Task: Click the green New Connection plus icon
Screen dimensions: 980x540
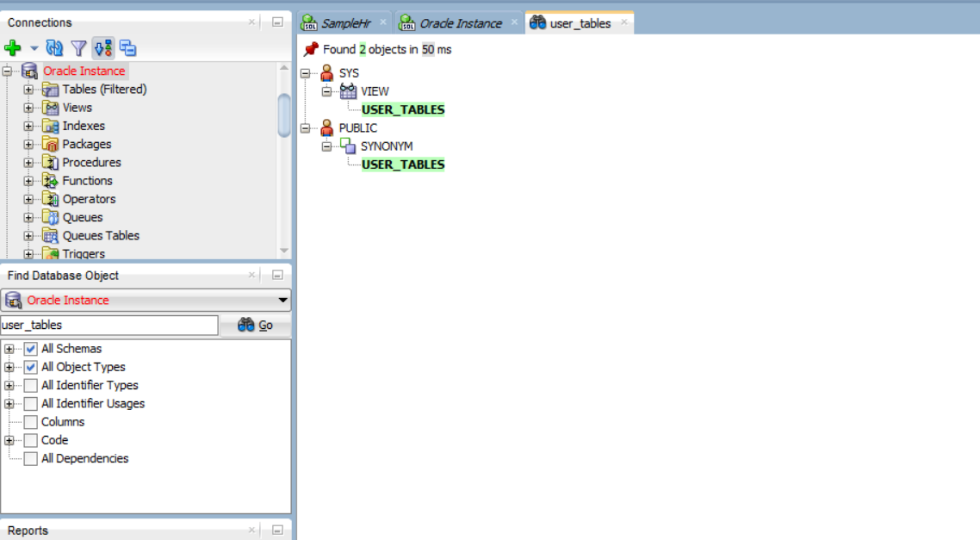Action: pos(13,48)
